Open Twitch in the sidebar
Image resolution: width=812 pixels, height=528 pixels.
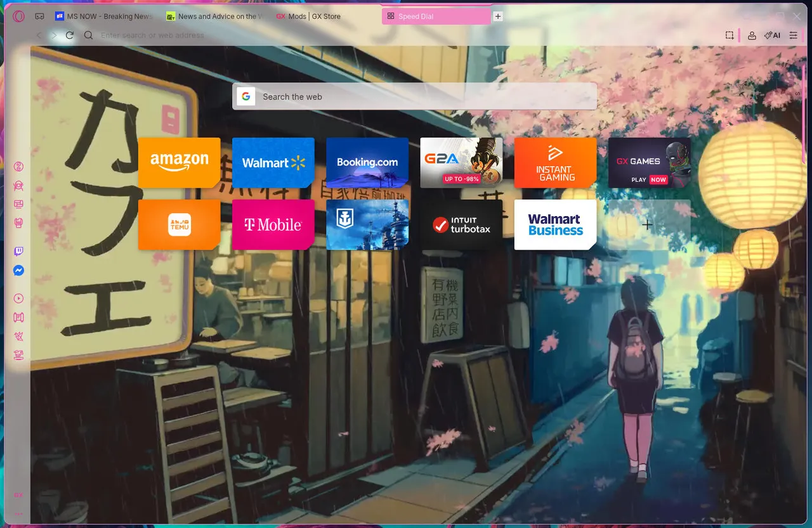(18, 252)
